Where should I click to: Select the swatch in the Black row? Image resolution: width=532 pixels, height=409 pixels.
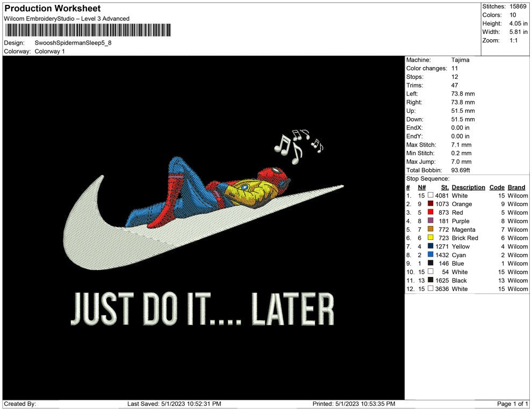[x=430, y=280]
